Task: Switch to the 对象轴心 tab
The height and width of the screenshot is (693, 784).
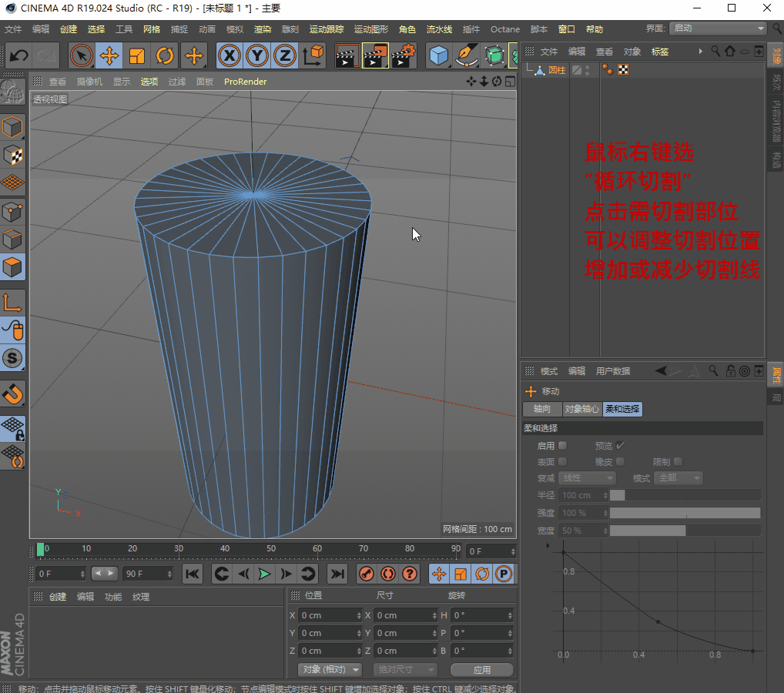Action: pyautogui.click(x=581, y=409)
